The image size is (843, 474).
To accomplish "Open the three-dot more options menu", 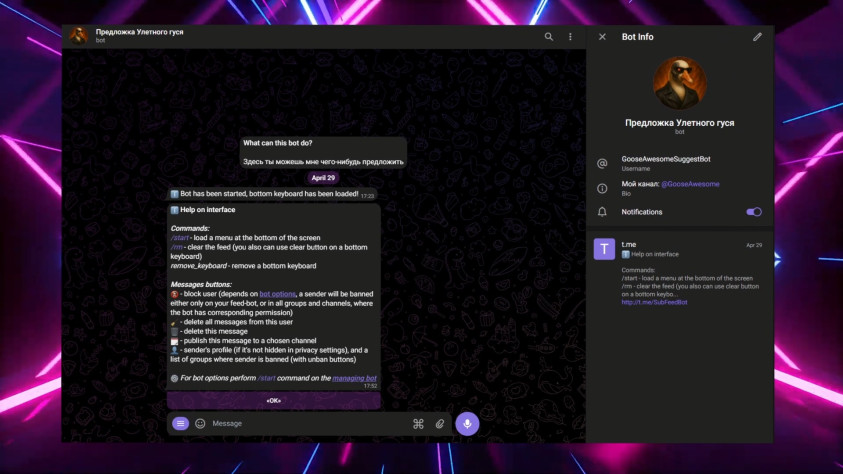I will 571,37.
